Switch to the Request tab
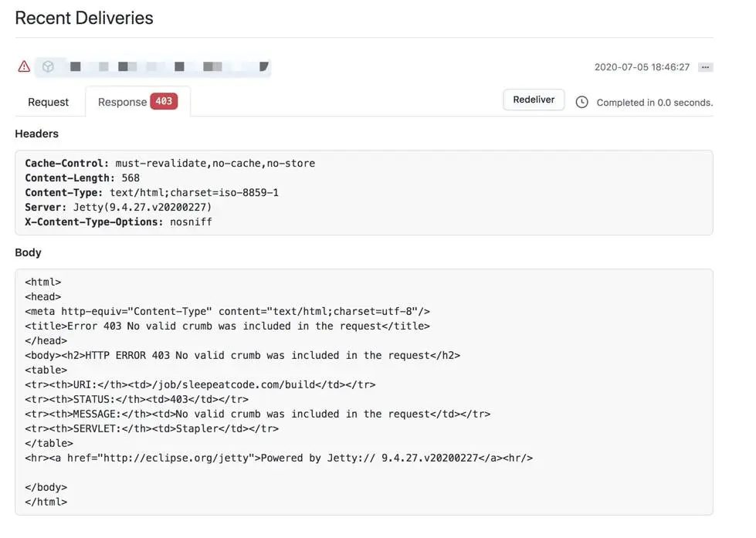 click(x=48, y=102)
